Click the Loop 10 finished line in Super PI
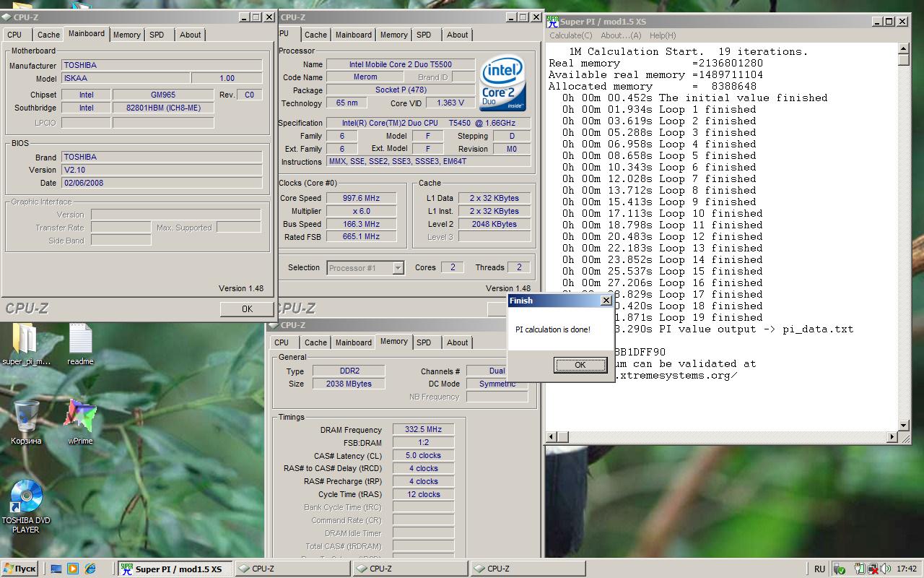Screen dimensions: 924x578 (662, 213)
